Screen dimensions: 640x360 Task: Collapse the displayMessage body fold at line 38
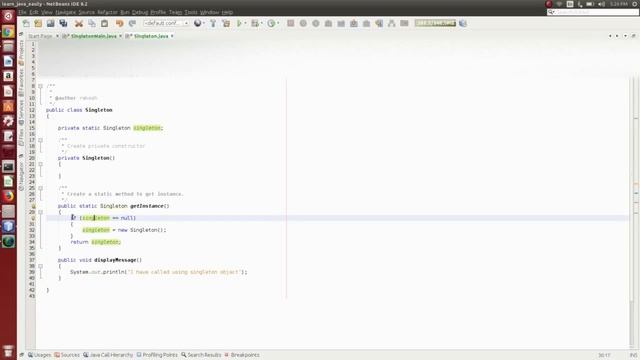pos(40,266)
